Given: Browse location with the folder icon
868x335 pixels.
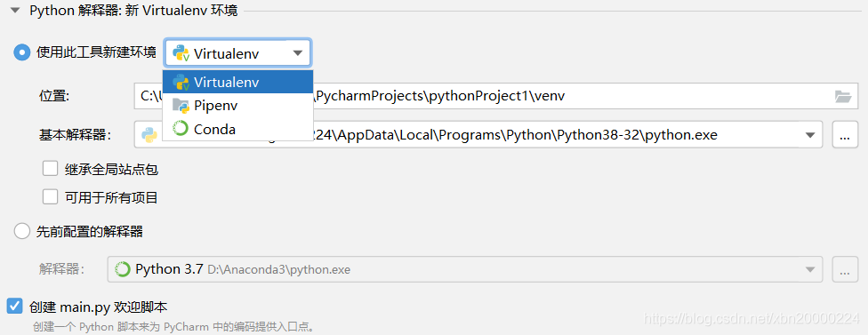Looking at the screenshot, I should (x=842, y=96).
